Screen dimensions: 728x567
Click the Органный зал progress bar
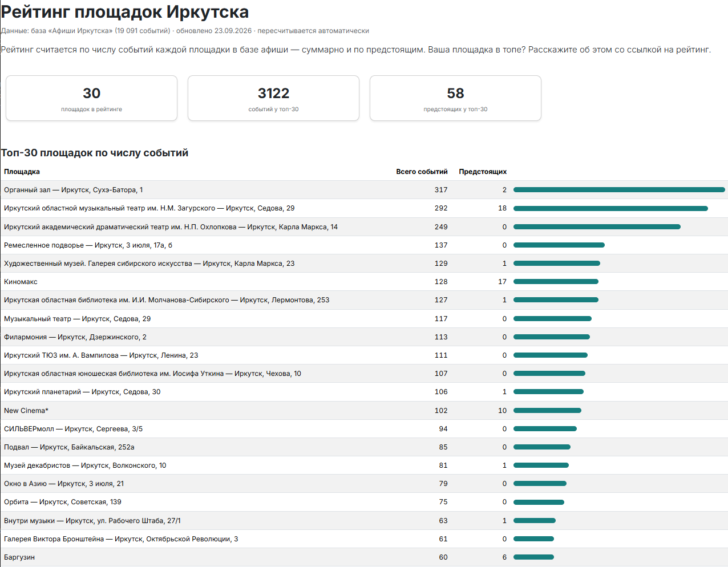pyautogui.click(x=619, y=190)
